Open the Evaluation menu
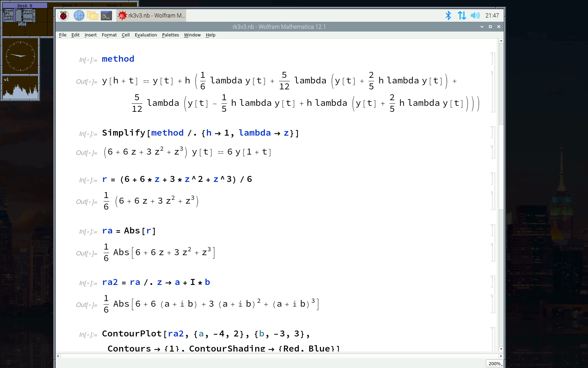 146,35
